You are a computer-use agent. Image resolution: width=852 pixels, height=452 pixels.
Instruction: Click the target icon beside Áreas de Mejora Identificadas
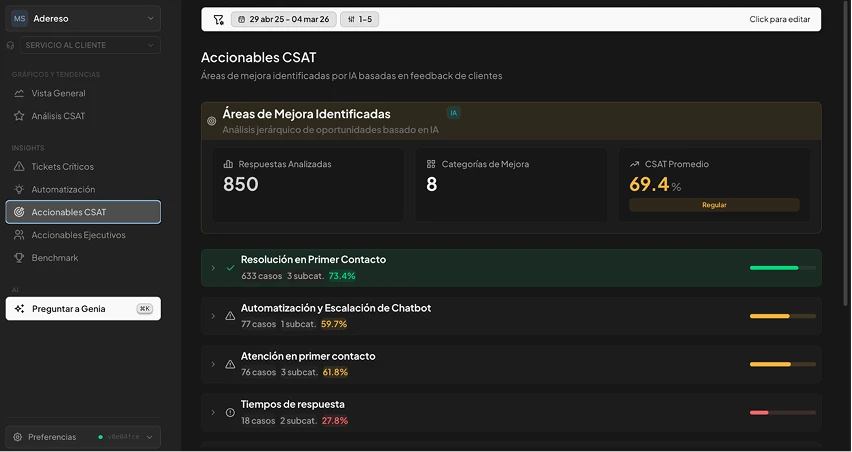pyautogui.click(x=212, y=121)
